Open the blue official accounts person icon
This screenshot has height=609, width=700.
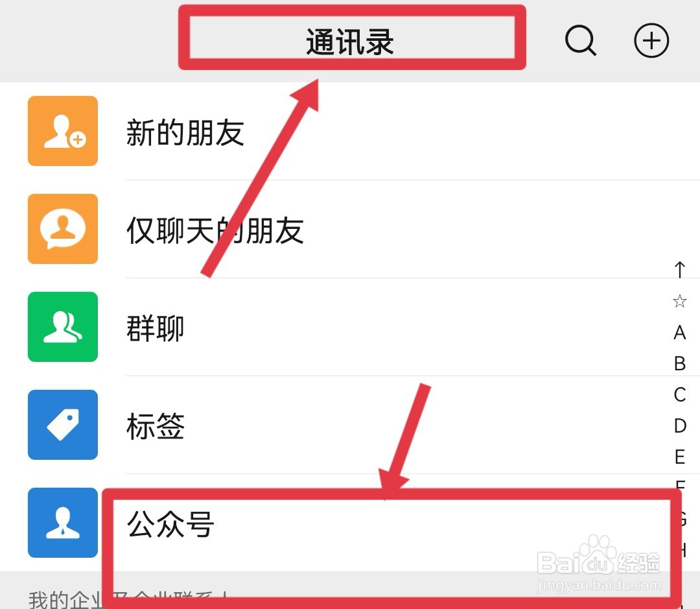coord(62,522)
